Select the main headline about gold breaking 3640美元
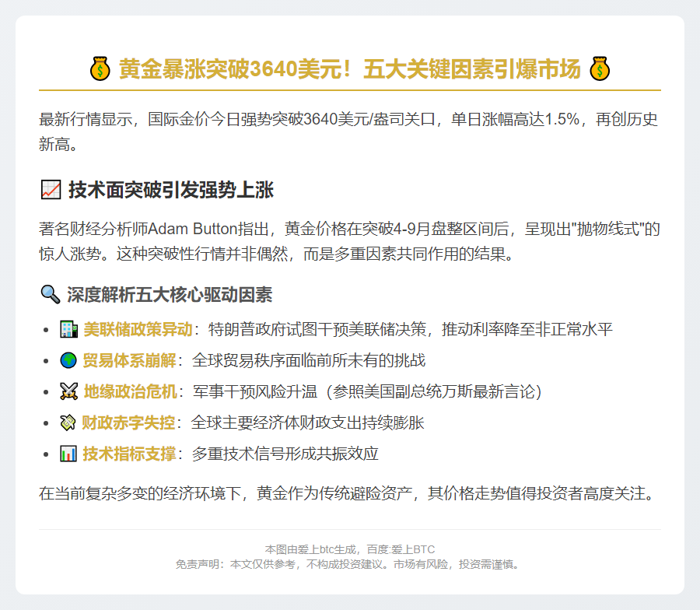Image resolution: width=700 pixels, height=610 pixels. click(x=350, y=68)
